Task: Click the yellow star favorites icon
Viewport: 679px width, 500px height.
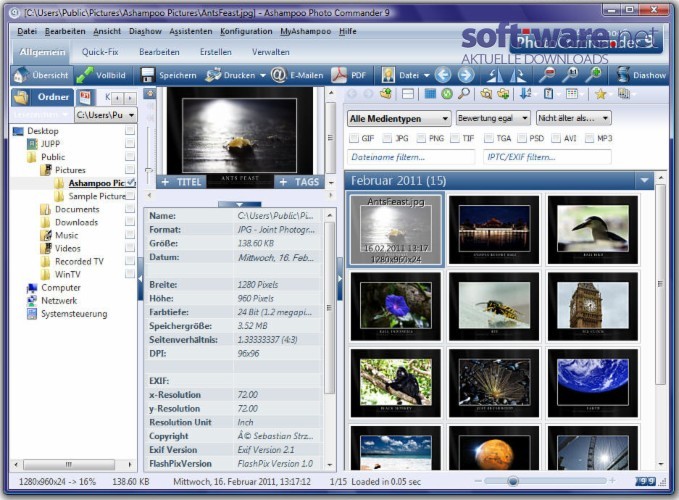Action: (x=600, y=94)
